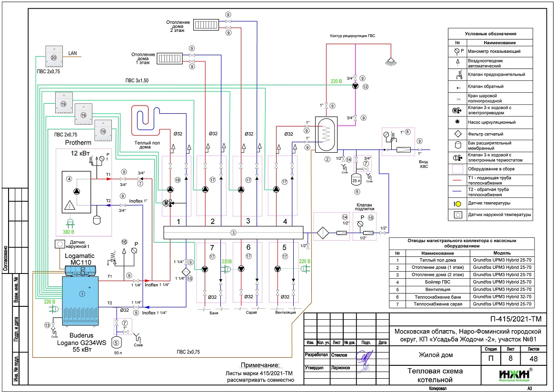Select the outdoor temperature sensor box
This screenshot has width=555, height=392.
point(60,245)
